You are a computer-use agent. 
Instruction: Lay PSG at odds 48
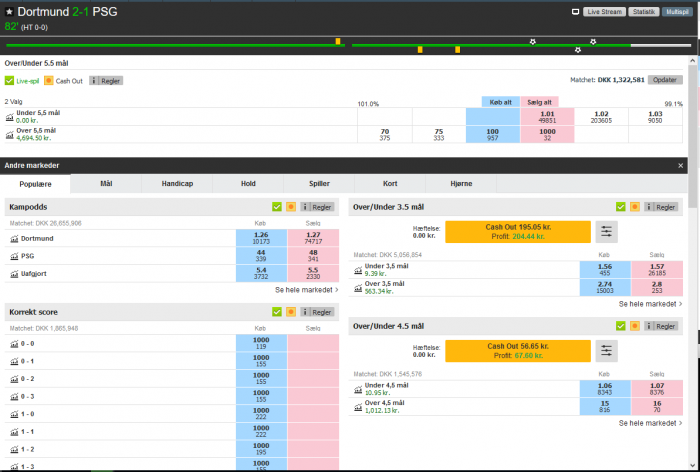313,255
